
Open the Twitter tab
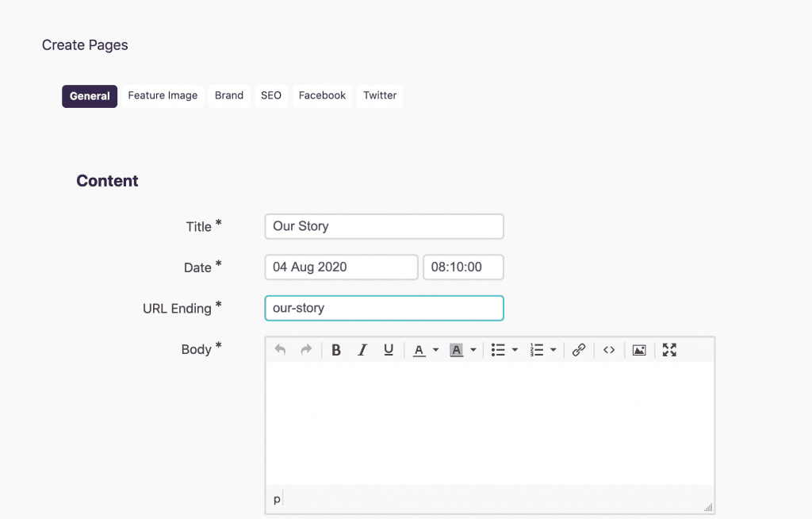(x=380, y=95)
